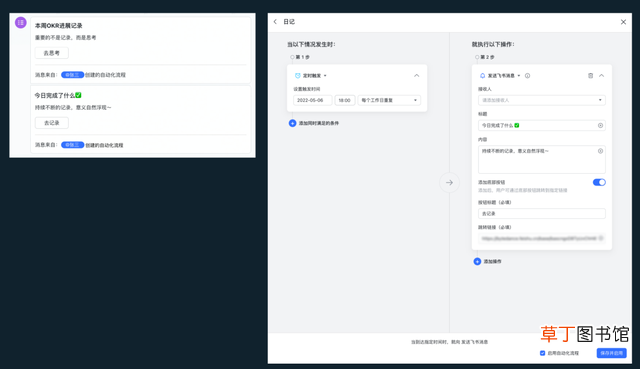Screen dimensions: 640x369
Task: Click the 本周OKR进展记录 card title
Action: point(59,26)
